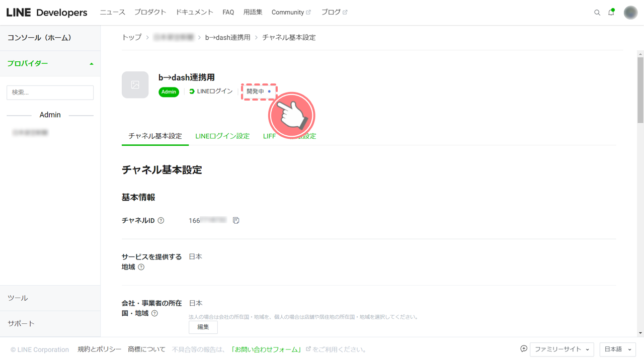The width and height of the screenshot is (644, 362).
Task: Click the 開発中 status label
Action: 259,92
